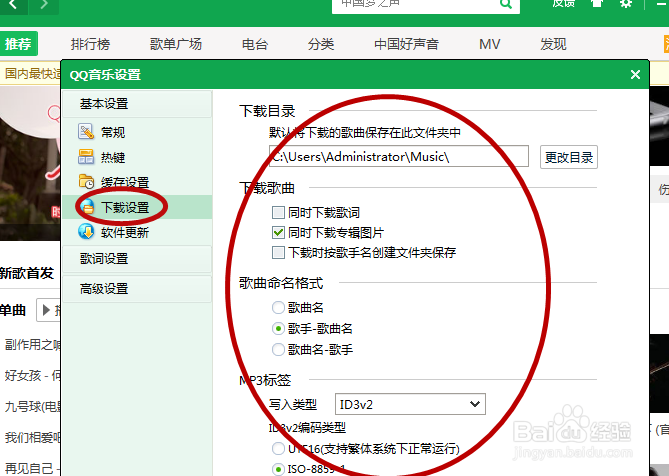Switch to 电台 tab
The image size is (669, 476).
point(255,44)
